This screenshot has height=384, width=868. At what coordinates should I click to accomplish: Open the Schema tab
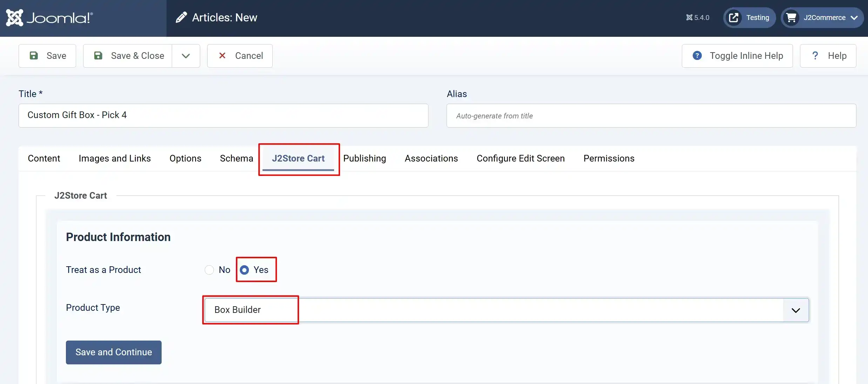coord(236,158)
